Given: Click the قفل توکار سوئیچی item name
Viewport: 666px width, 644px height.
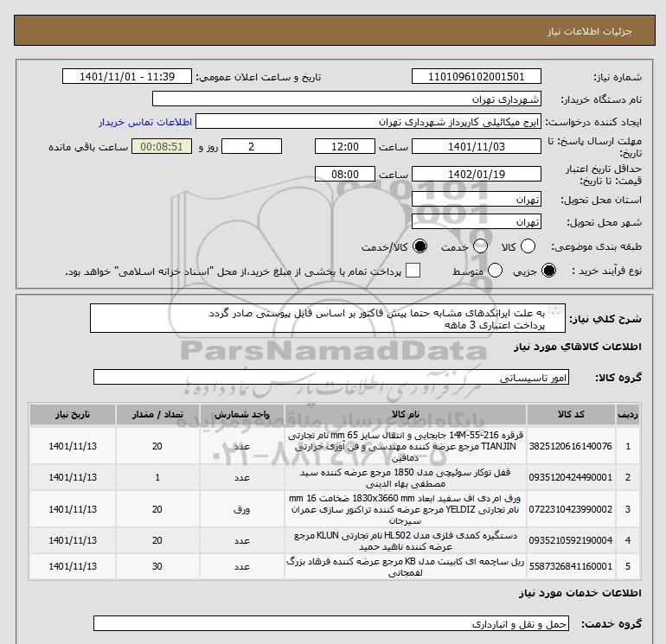Looking at the screenshot, I should coord(405,477).
